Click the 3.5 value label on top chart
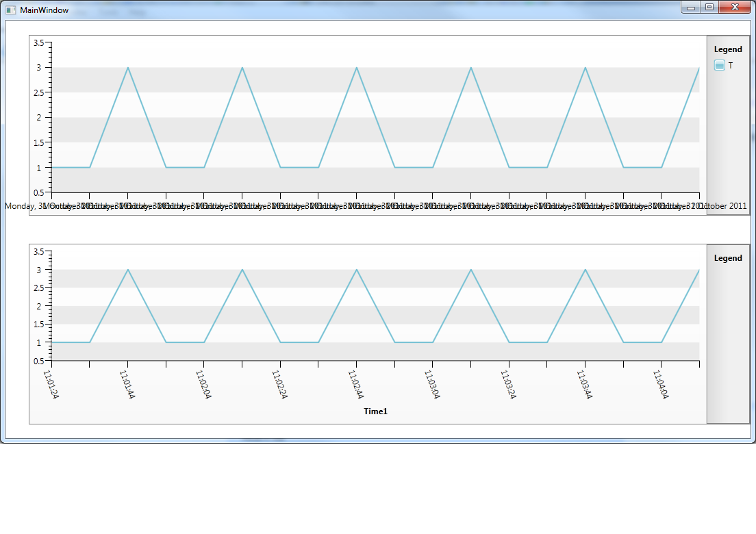756x534 pixels. pyautogui.click(x=38, y=43)
